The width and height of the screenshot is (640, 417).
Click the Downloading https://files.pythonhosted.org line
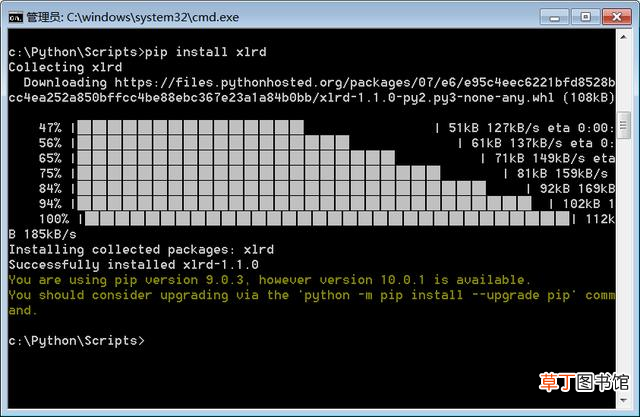pyautogui.click(x=319, y=82)
